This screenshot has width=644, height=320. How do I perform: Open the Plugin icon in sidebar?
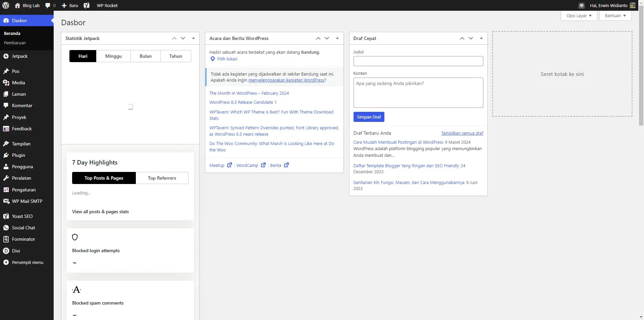point(6,155)
